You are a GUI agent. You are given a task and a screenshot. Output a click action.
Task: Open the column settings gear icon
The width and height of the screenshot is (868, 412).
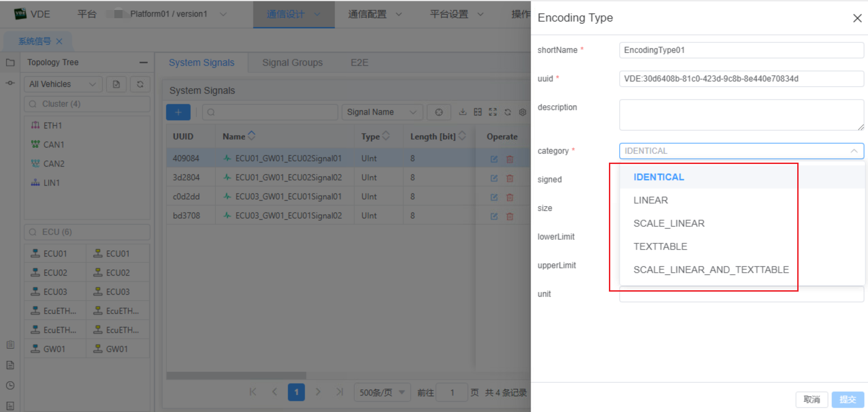pos(522,112)
